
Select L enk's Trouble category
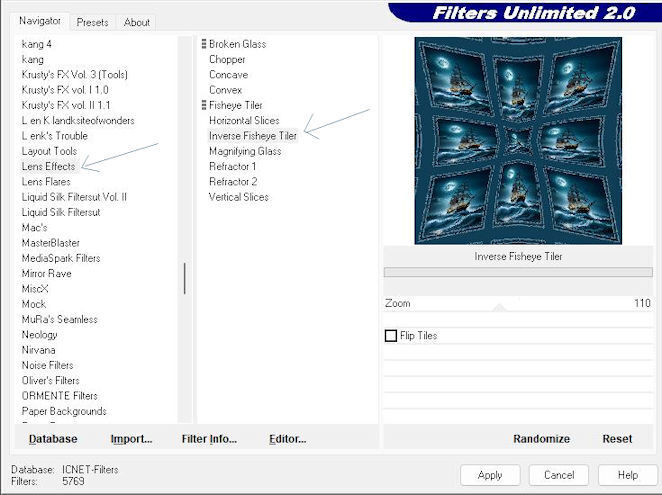tap(54, 136)
